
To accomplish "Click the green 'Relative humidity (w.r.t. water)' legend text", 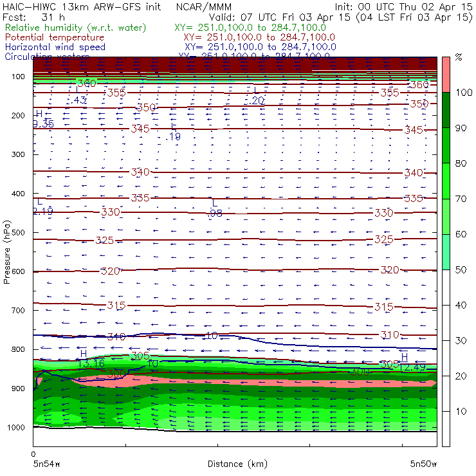I will pyautogui.click(x=76, y=28).
